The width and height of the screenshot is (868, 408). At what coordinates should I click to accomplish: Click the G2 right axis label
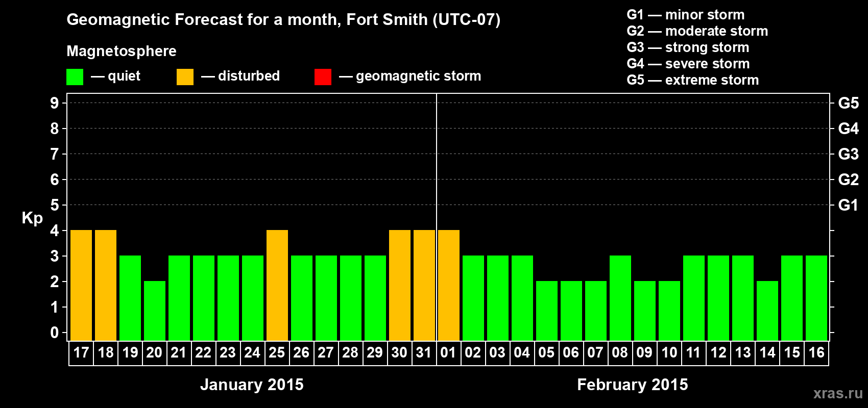click(x=849, y=180)
